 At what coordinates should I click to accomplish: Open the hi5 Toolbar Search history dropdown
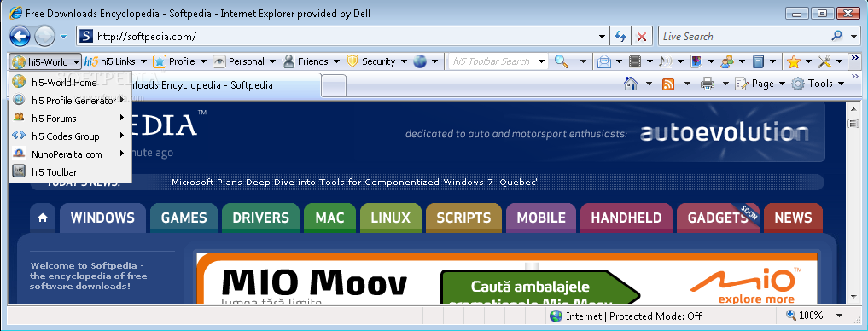click(541, 61)
